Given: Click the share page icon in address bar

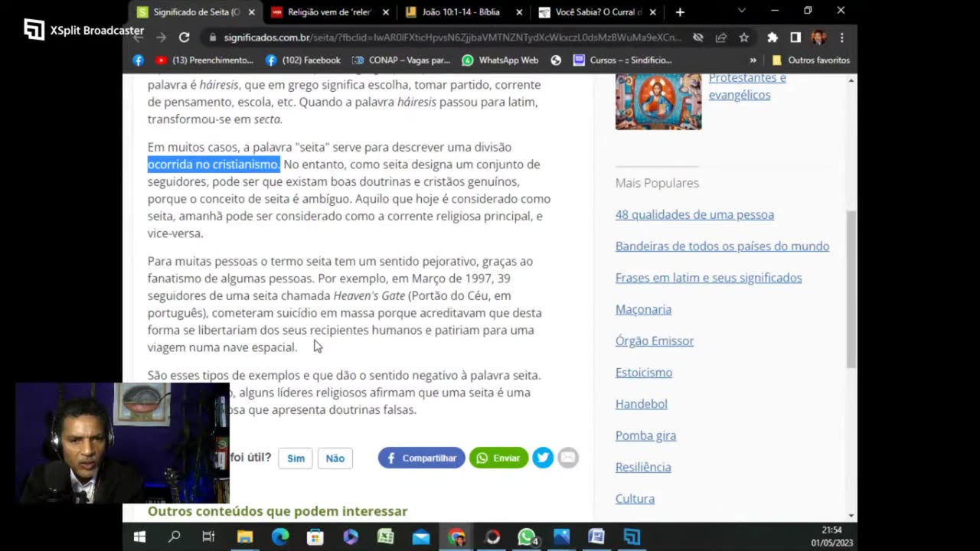Looking at the screenshot, I should pos(720,37).
